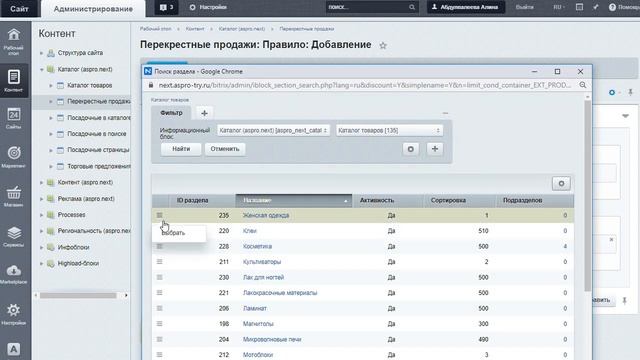This screenshot has height=360, width=640.
Task: Open the RU language dropdown
Action: point(559,7)
